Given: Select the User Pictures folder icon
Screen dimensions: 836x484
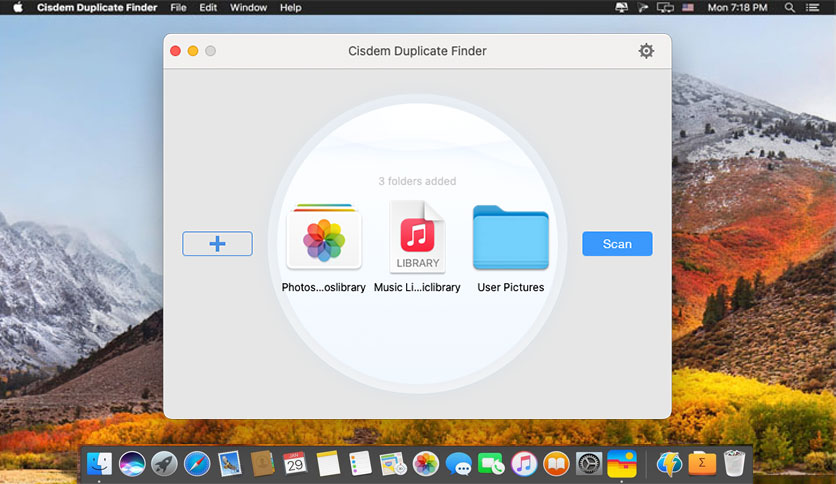Looking at the screenshot, I should pyautogui.click(x=511, y=238).
